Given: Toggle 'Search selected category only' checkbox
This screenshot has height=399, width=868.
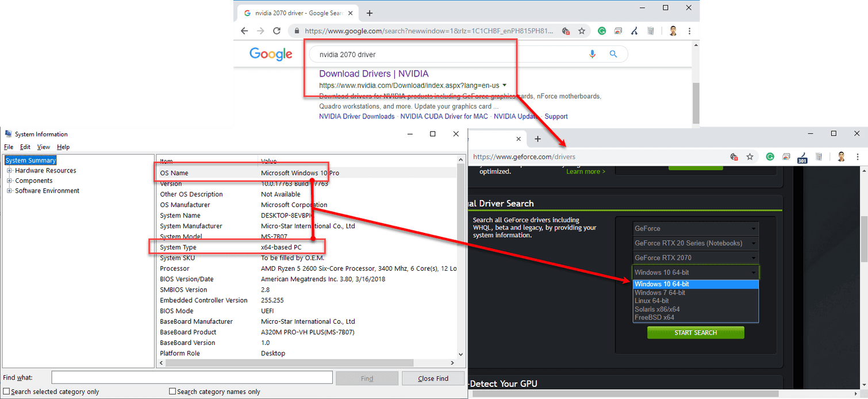Looking at the screenshot, I should (6, 392).
